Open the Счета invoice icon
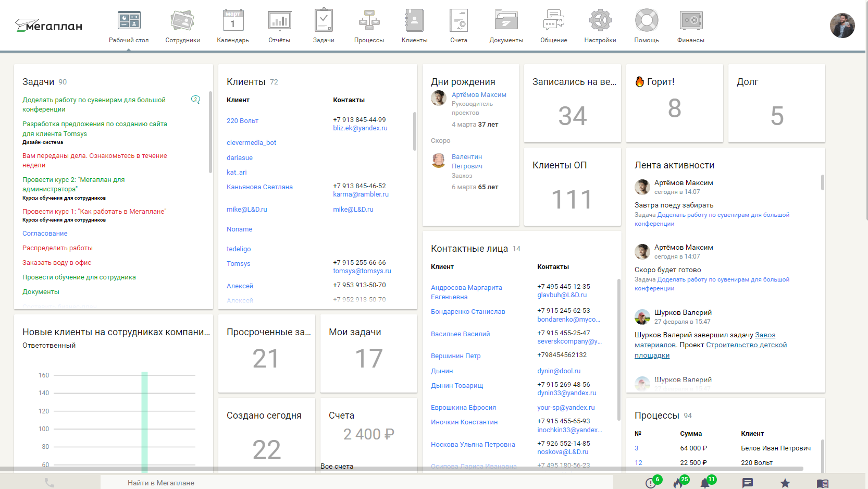Screen dimensions: 868x489 tap(459, 21)
